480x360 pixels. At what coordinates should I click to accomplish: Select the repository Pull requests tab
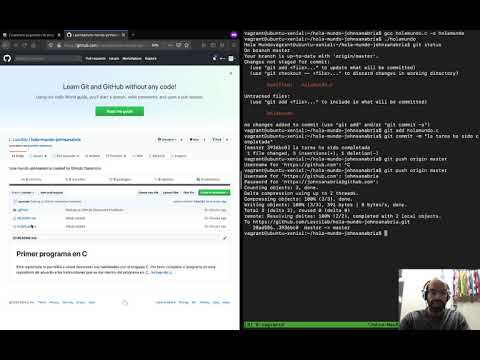pyautogui.click(x=66, y=156)
